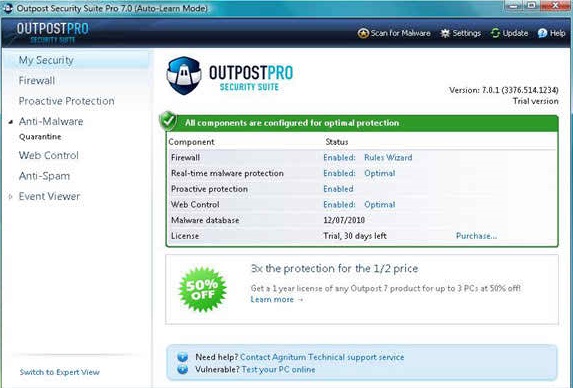Viewport: 573px width, 388px height.
Task: Open Settings via the gear icon
Action: pos(445,33)
